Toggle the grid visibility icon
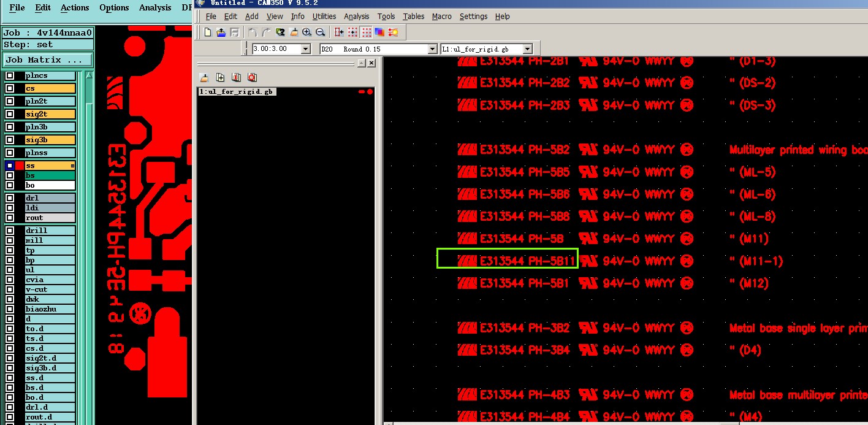 pos(366,32)
